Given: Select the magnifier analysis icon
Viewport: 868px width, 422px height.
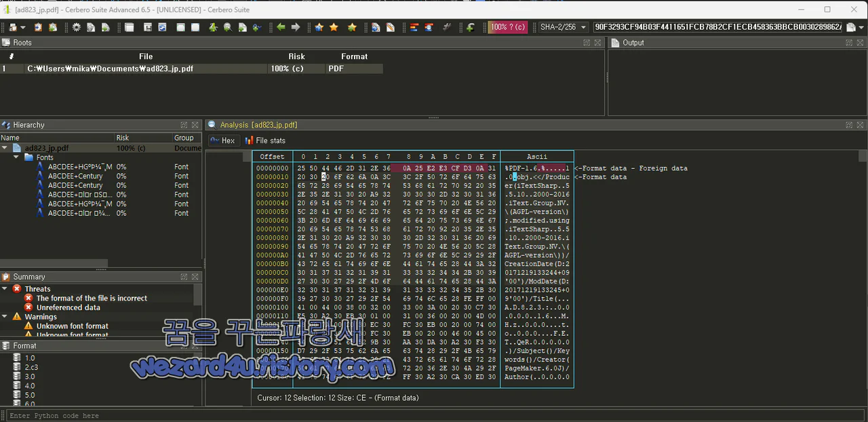Looking at the screenshot, I should point(227,27).
